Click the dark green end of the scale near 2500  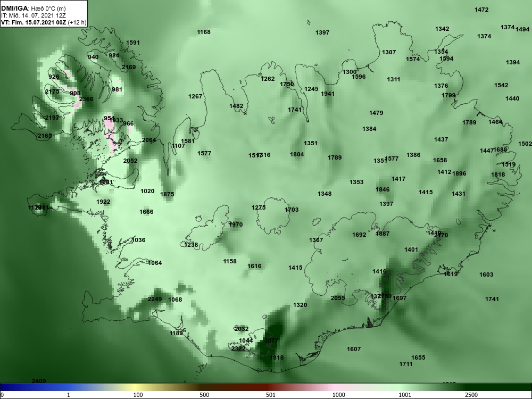499,387
